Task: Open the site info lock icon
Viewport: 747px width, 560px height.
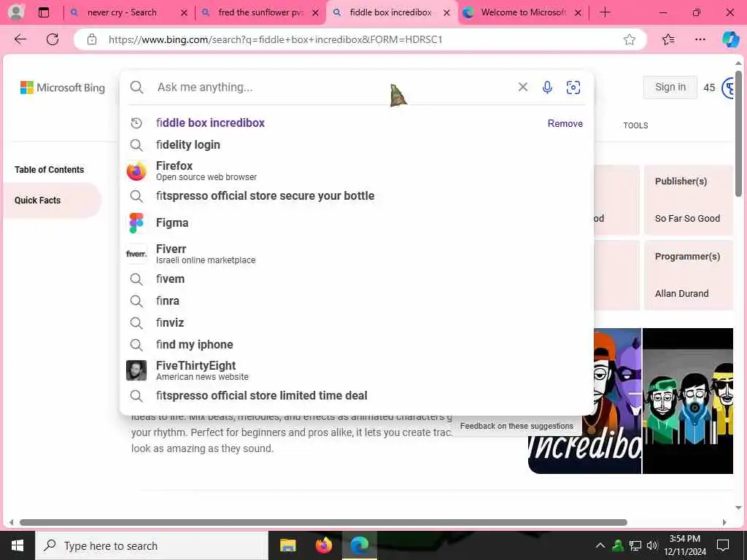Action: coord(92,39)
